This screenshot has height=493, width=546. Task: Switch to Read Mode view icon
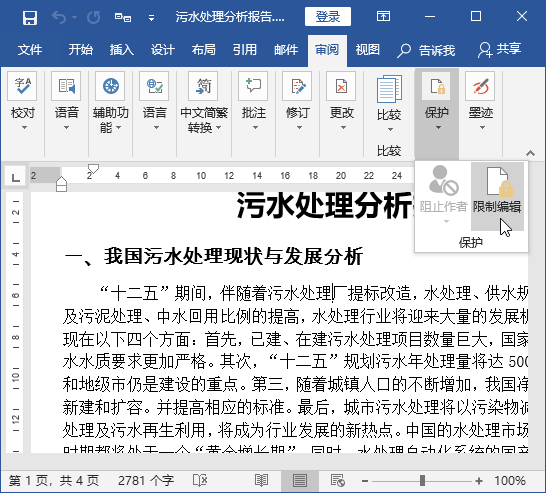click(261, 481)
